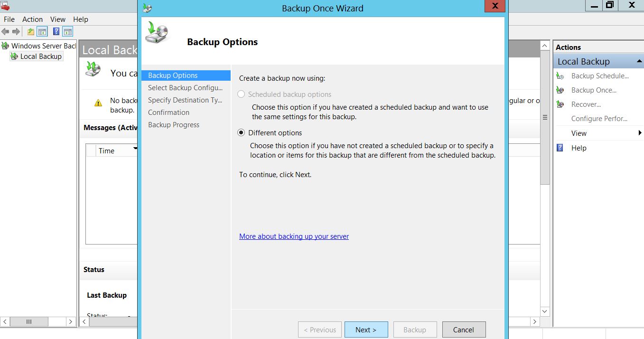Screen dimensions: 644x339
Task: Click the Back arrow toolbar icon
Action: coord(5,32)
